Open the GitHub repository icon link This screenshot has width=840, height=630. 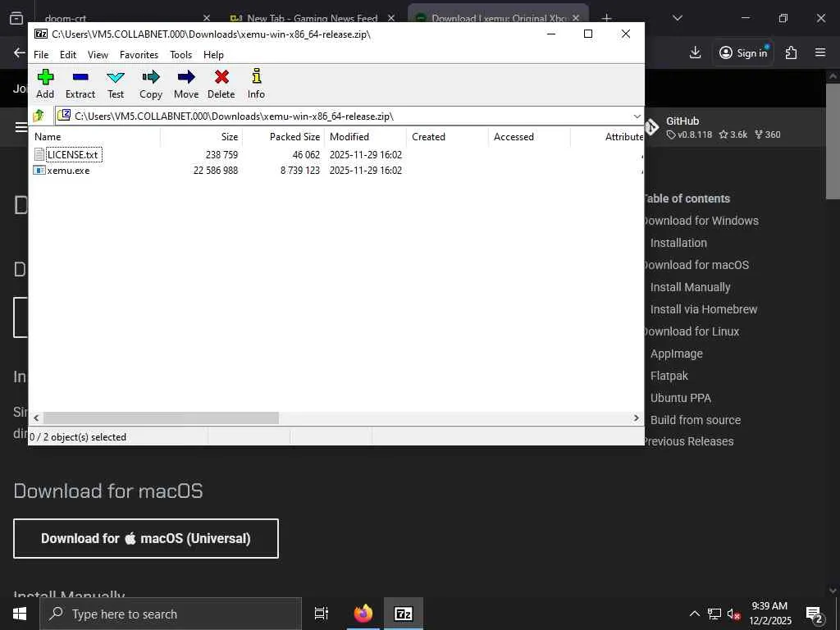651,127
